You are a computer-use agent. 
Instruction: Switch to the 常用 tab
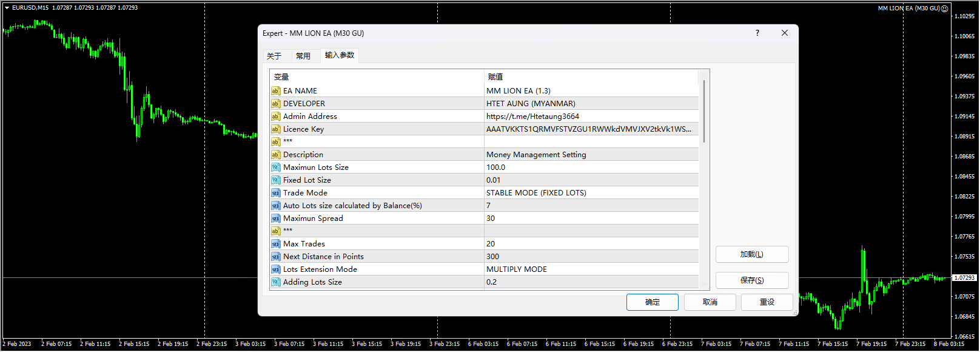[x=303, y=56]
